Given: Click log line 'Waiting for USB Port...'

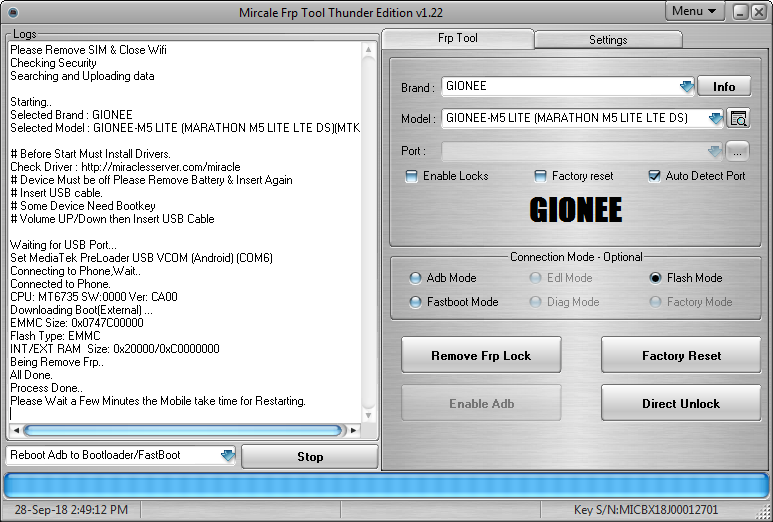Looking at the screenshot, I should [x=63, y=245].
